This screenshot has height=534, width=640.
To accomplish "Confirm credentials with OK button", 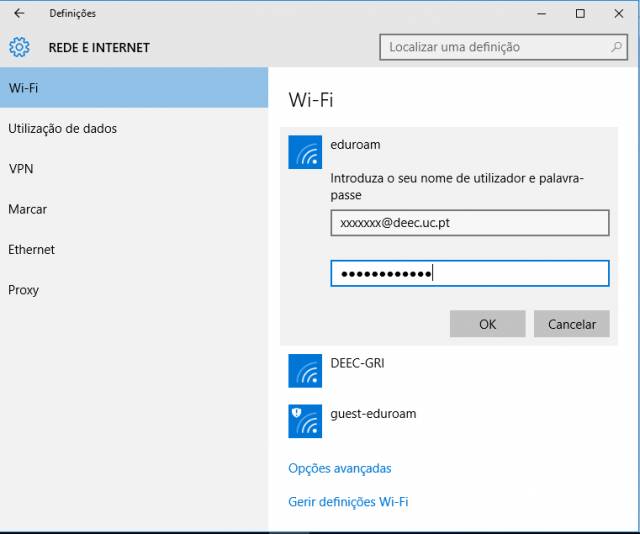I will [487, 324].
